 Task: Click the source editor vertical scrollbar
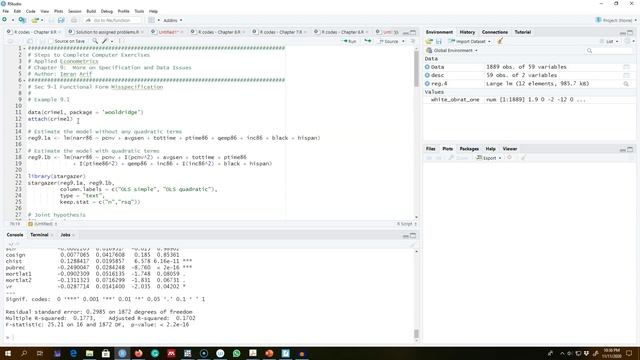(x=416, y=132)
